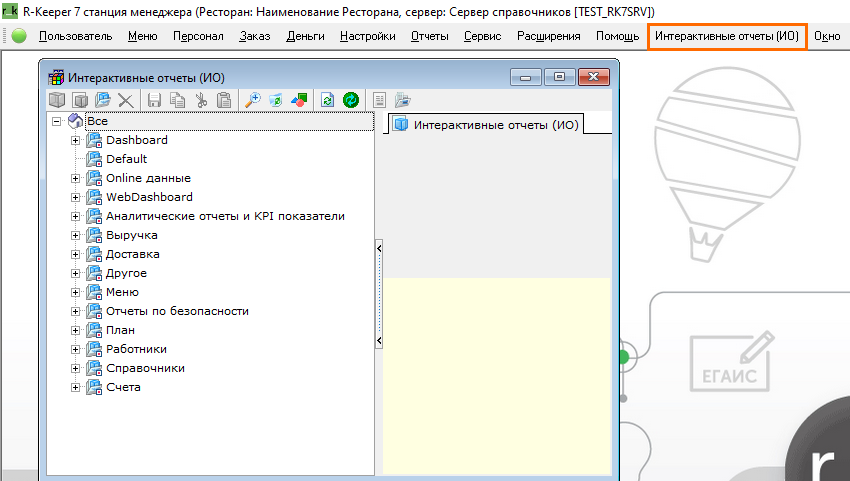Screen dimensions: 850x481
Task: Select the Отчеты по безопасности folder
Action: (177, 311)
